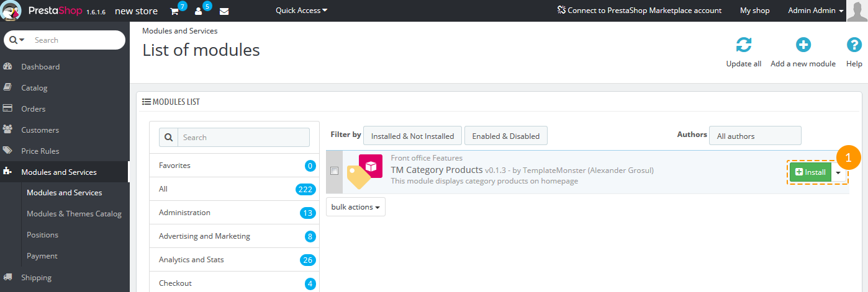Open the Catalog menu
The image size is (868, 292).
tap(34, 87)
